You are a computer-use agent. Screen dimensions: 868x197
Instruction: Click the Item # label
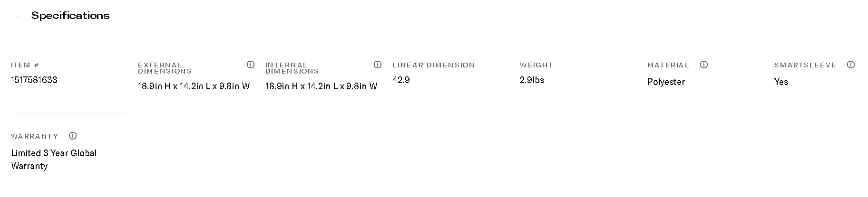(25, 65)
